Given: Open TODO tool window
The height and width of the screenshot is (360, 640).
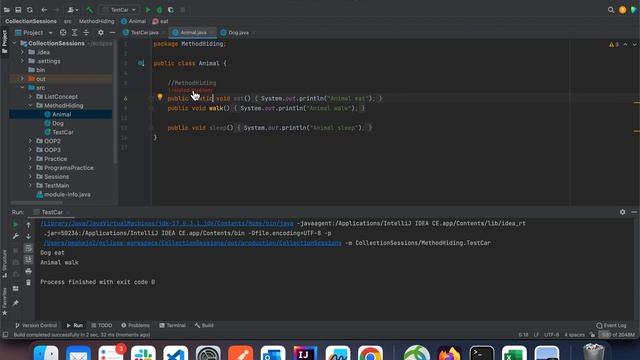Looking at the screenshot, I should [102, 326].
